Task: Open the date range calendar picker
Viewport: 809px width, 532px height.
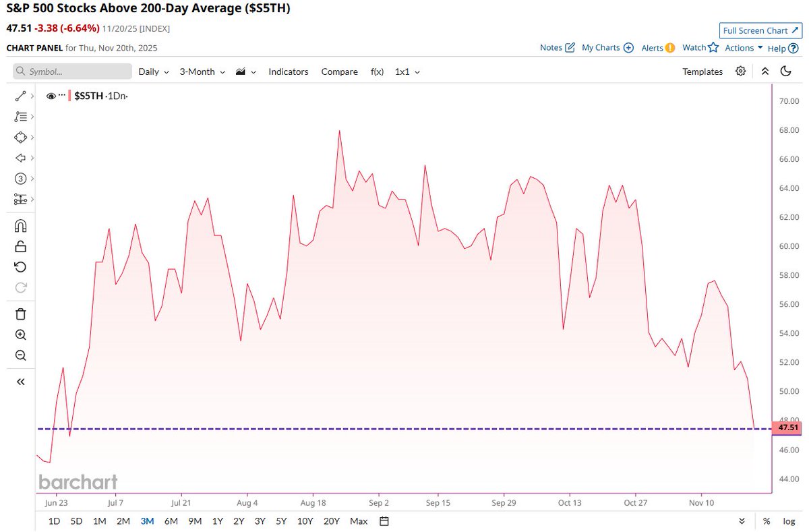Action: pyautogui.click(x=384, y=521)
